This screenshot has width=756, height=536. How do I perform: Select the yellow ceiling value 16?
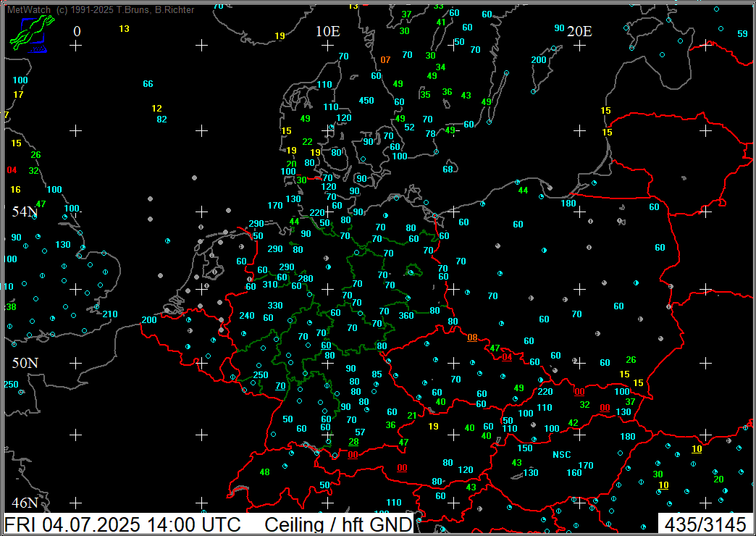tap(15, 190)
